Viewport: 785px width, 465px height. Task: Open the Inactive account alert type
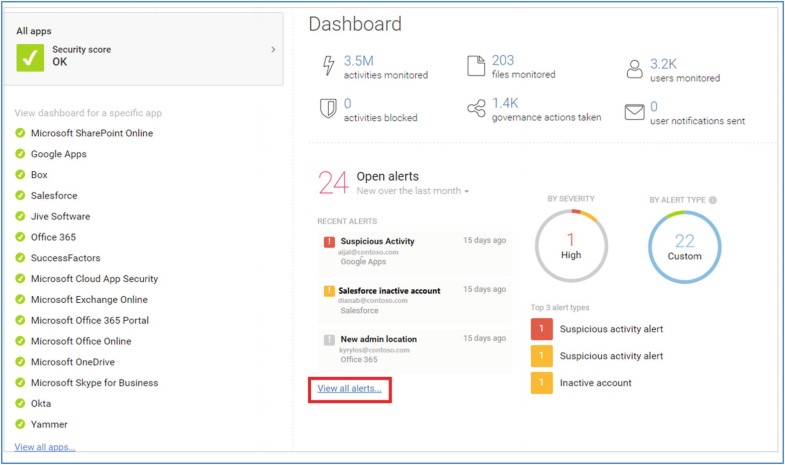596,383
